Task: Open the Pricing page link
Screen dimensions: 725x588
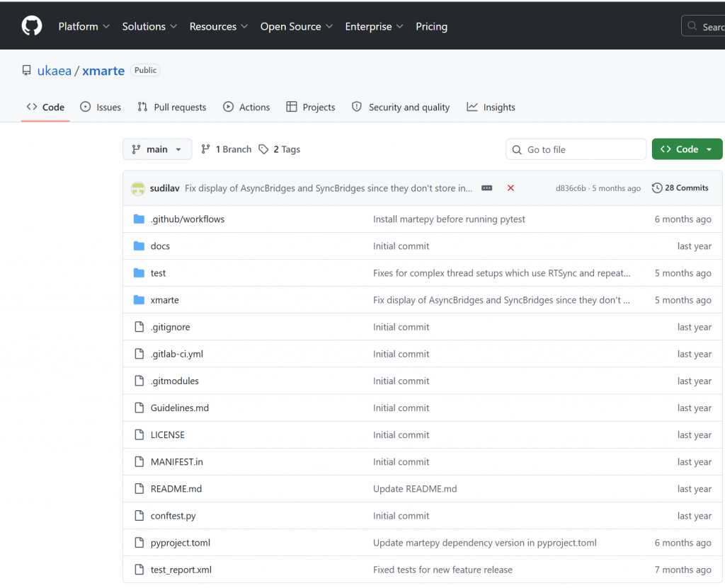Action: click(431, 26)
